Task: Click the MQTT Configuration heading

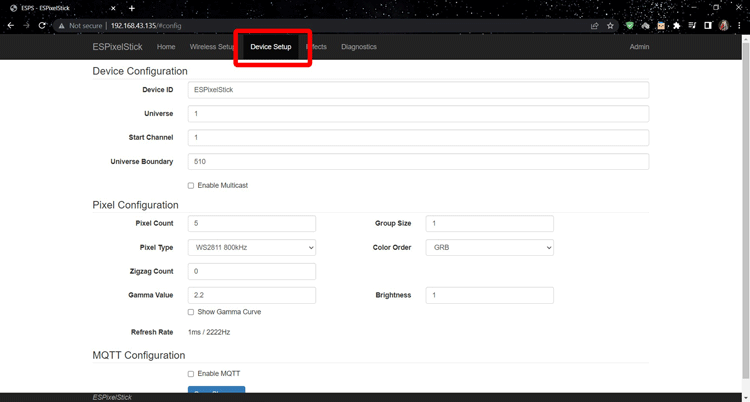Action: point(139,356)
